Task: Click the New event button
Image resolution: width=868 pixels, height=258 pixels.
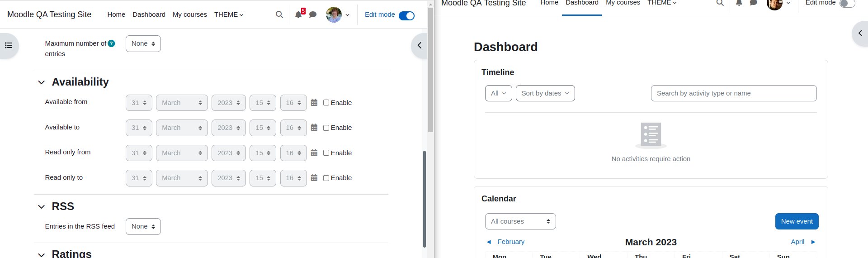Action: tap(797, 221)
